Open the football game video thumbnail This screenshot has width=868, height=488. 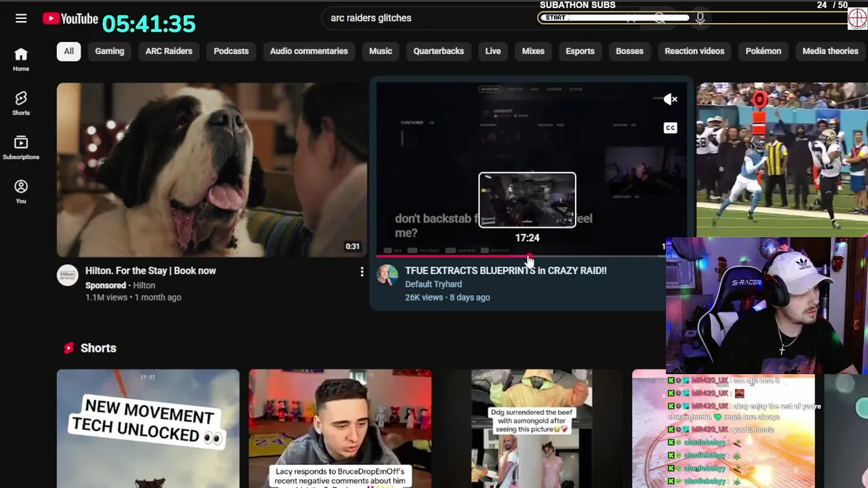point(782,159)
